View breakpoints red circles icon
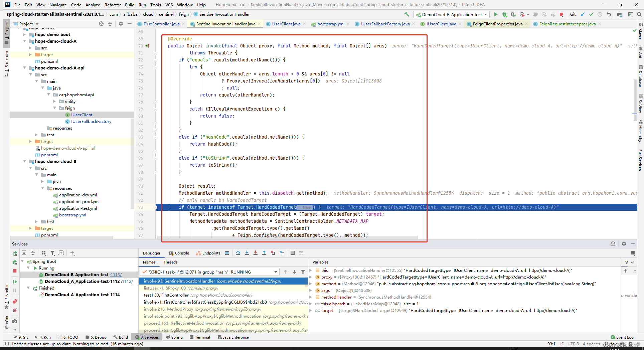 (x=15, y=302)
